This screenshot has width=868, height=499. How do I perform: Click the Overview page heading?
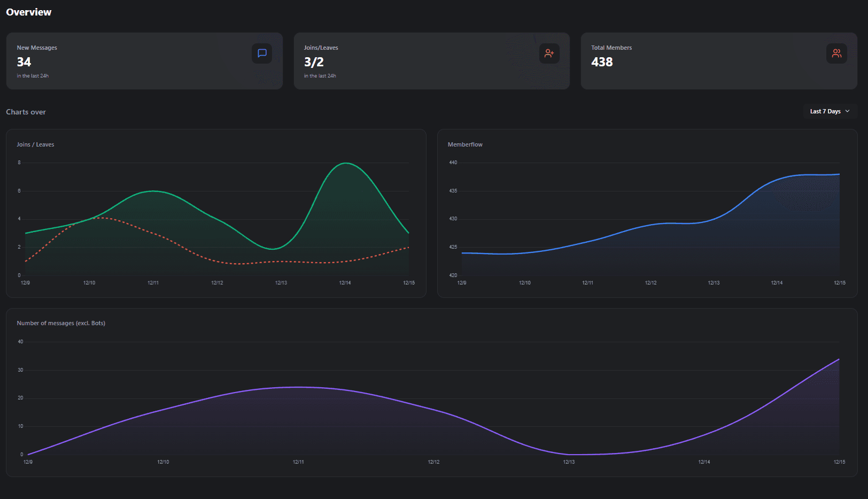29,12
